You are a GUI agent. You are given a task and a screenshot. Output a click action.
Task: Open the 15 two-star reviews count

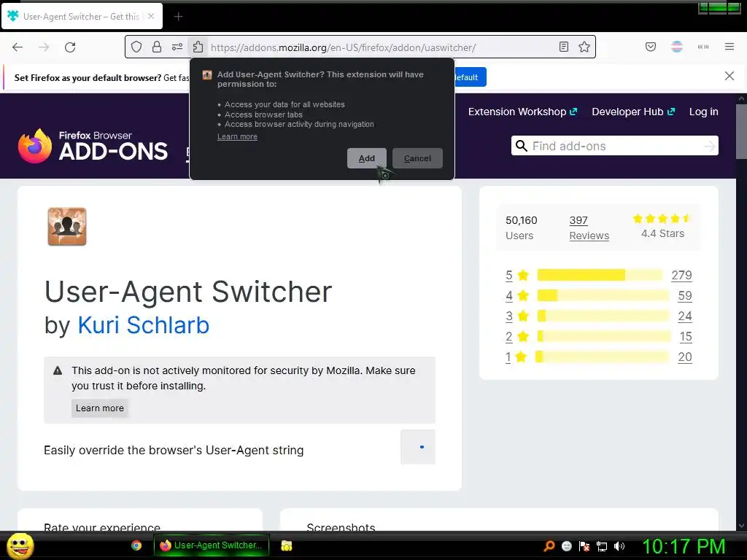pyautogui.click(x=686, y=337)
